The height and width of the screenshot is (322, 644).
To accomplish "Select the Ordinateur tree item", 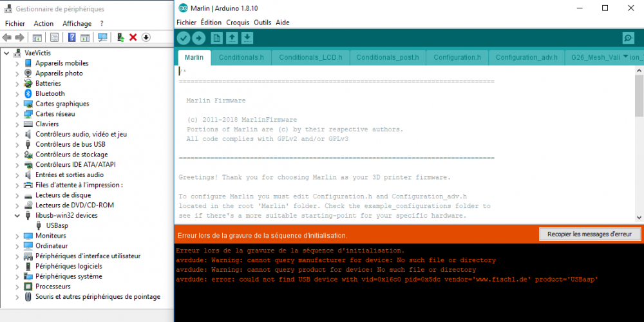I will [x=52, y=245].
